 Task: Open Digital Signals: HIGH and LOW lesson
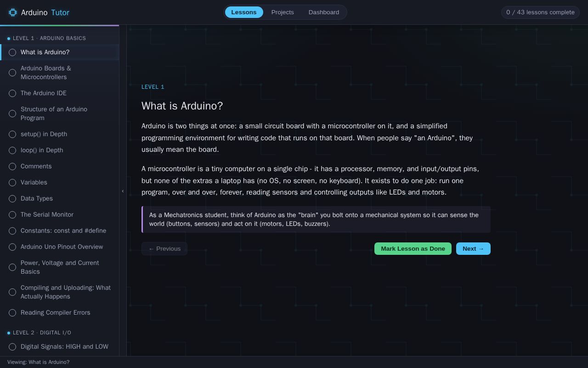click(x=60, y=347)
